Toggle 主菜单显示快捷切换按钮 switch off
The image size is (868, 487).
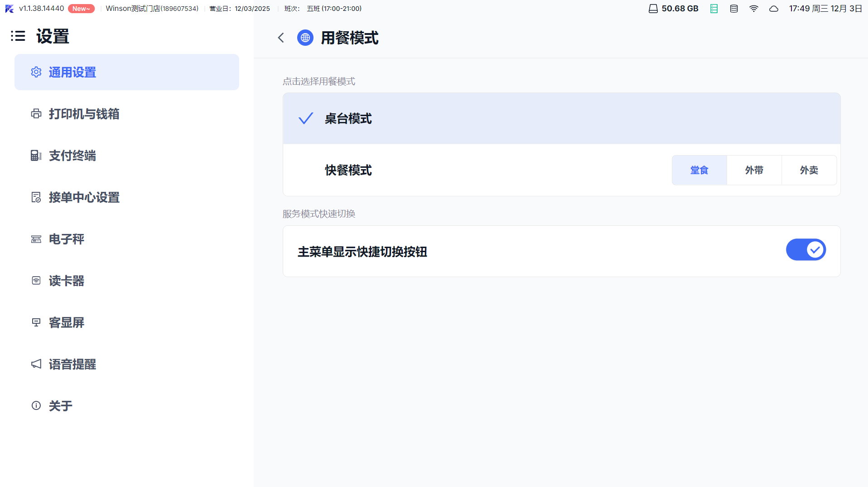coord(805,250)
